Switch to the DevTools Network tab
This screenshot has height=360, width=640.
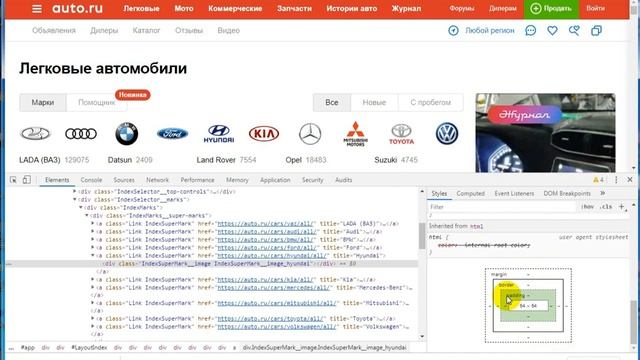[157, 180]
